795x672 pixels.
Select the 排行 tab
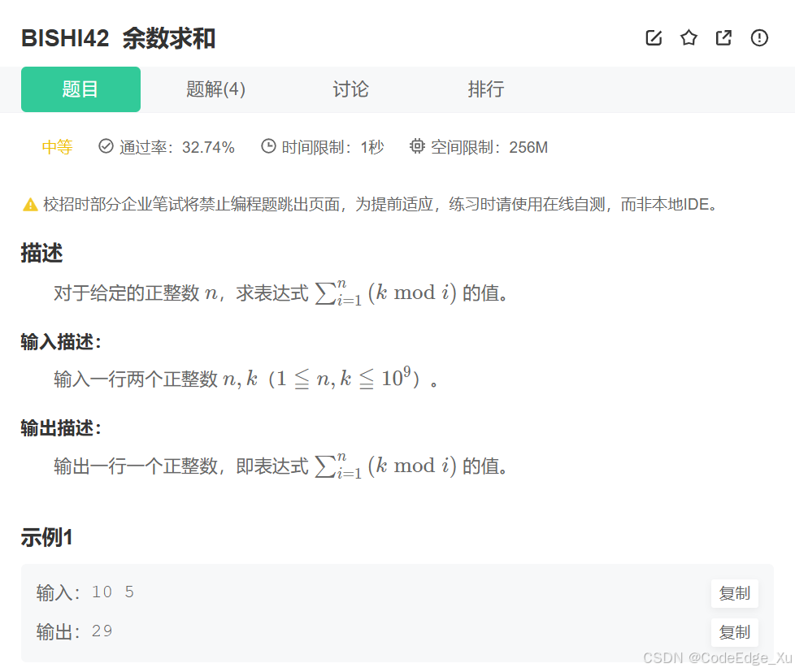coord(485,89)
